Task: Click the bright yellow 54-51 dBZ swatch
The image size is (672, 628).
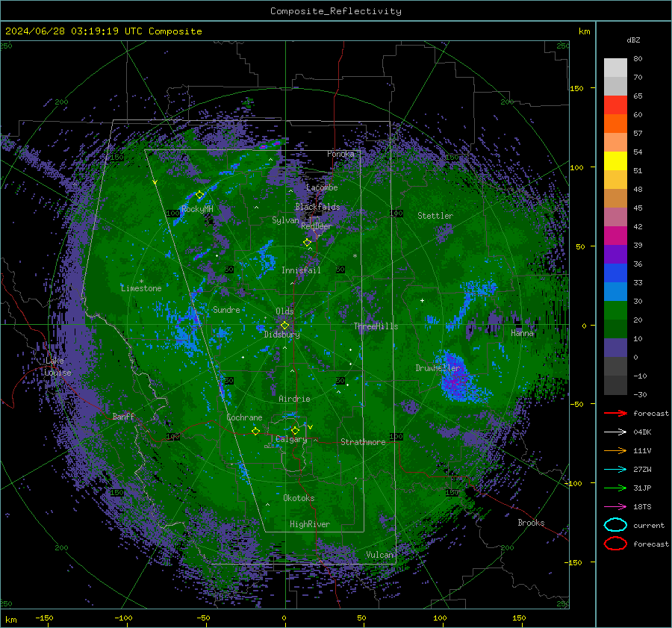Action: point(615,161)
